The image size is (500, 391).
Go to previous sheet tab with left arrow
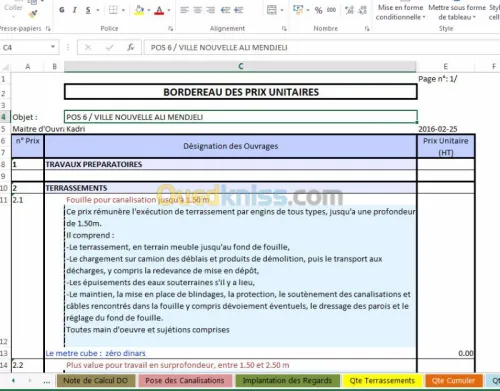(13, 380)
